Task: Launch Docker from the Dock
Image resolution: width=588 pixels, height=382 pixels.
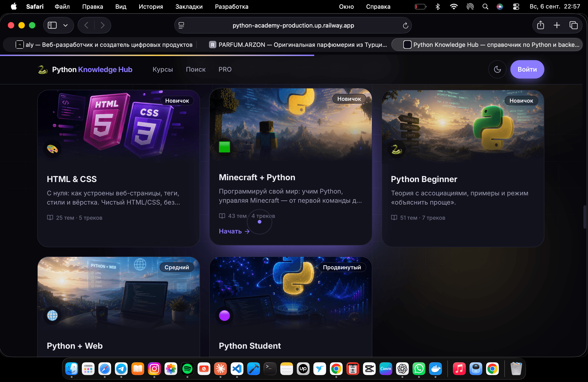Action: coord(435,369)
